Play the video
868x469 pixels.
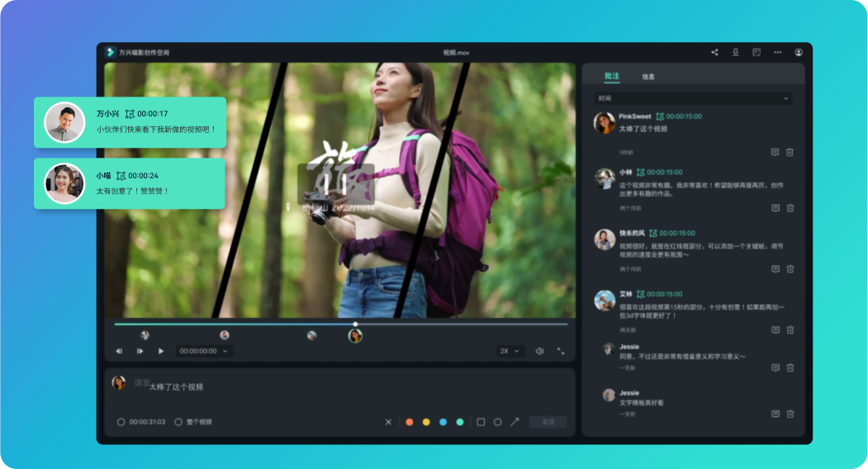pos(161,351)
